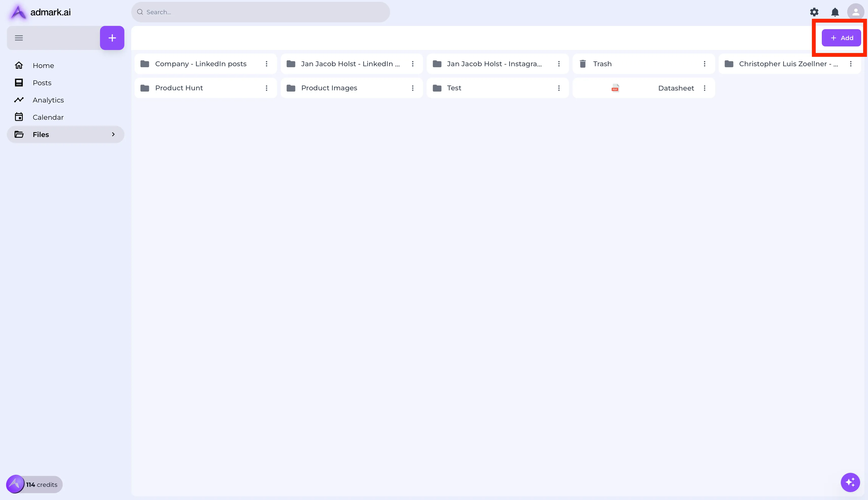Navigate to Home in the sidebar
This screenshot has height=500, width=868.
[x=43, y=65]
